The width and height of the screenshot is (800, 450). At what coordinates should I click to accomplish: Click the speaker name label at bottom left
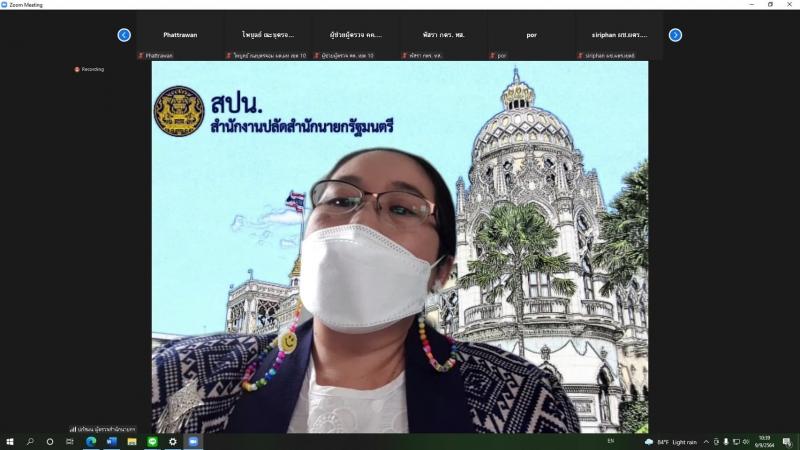[x=103, y=429]
